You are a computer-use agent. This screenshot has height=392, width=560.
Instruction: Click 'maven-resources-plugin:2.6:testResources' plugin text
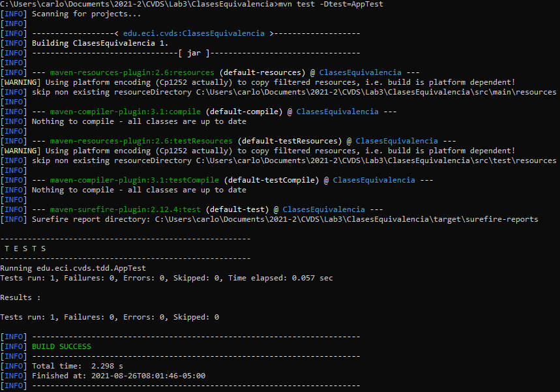pyautogui.click(x=141, y=141)
